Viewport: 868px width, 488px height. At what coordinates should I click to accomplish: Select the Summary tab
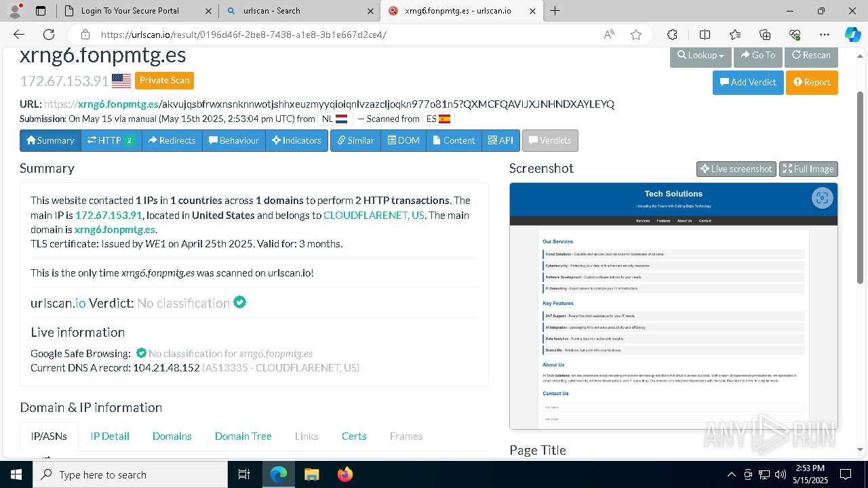click(x=50, y=140)
